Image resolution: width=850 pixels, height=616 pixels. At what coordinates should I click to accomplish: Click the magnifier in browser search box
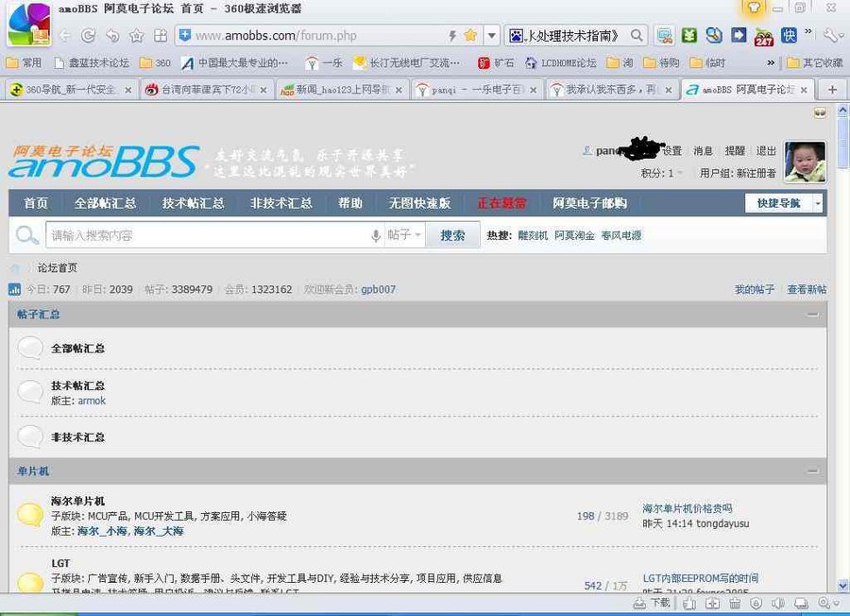[x=637, y=36]
